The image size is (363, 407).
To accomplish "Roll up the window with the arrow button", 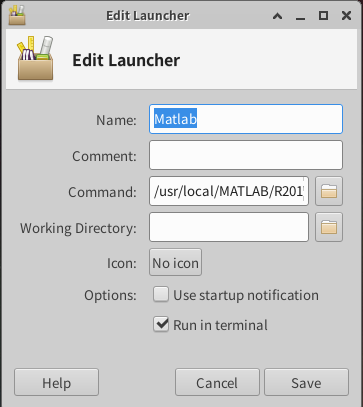I will coord(277,16).
